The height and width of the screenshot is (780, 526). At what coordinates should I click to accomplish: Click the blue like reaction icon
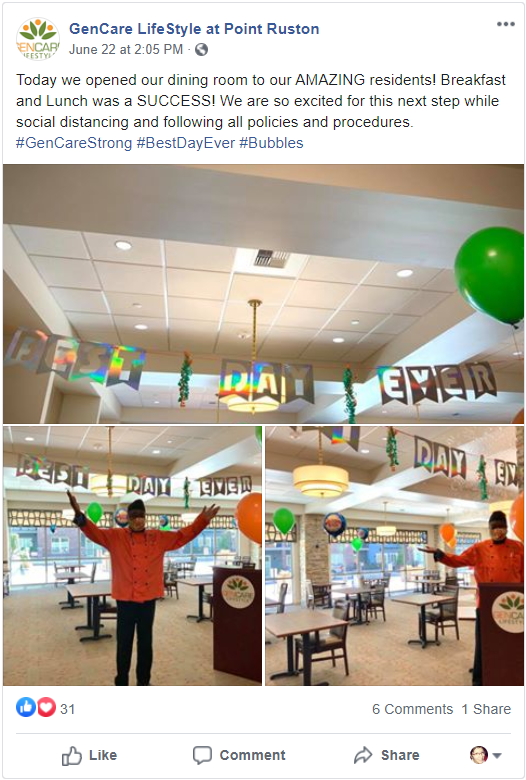[26, 707]
